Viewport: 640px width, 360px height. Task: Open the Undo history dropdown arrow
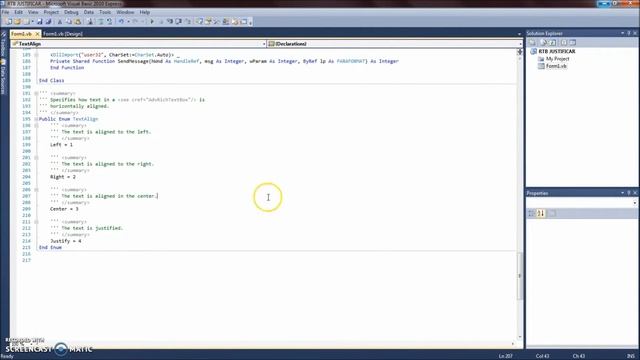128,21
